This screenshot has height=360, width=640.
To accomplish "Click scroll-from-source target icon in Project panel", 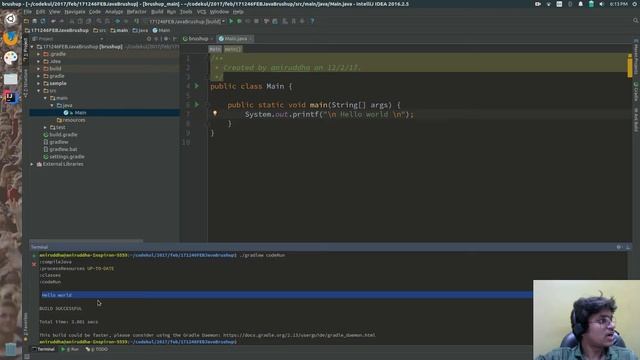I will point(149,39).
